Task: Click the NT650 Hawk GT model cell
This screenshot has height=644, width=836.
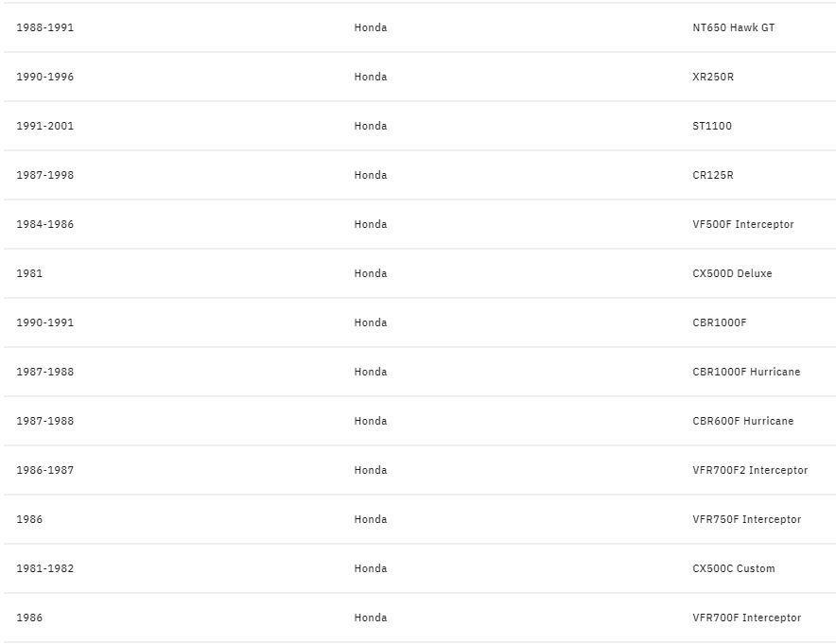Action: click(733, 28)
